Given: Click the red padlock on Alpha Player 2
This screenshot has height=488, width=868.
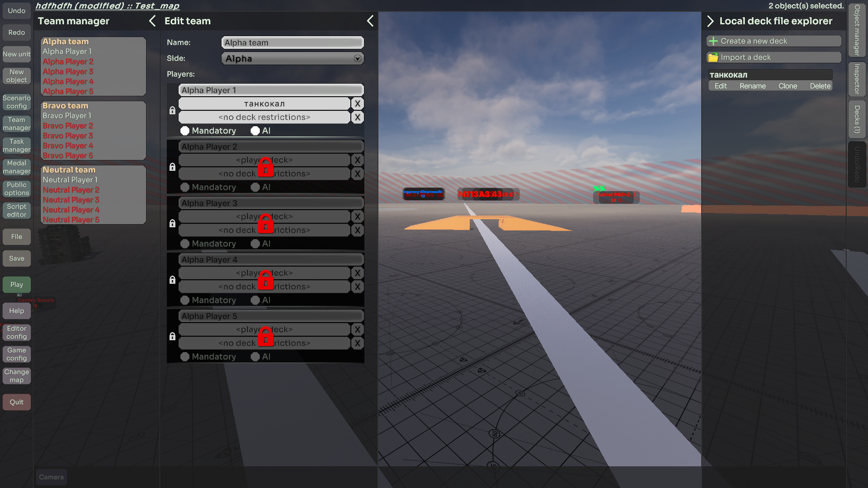Looking at the screenshot, I should point(265,168).
